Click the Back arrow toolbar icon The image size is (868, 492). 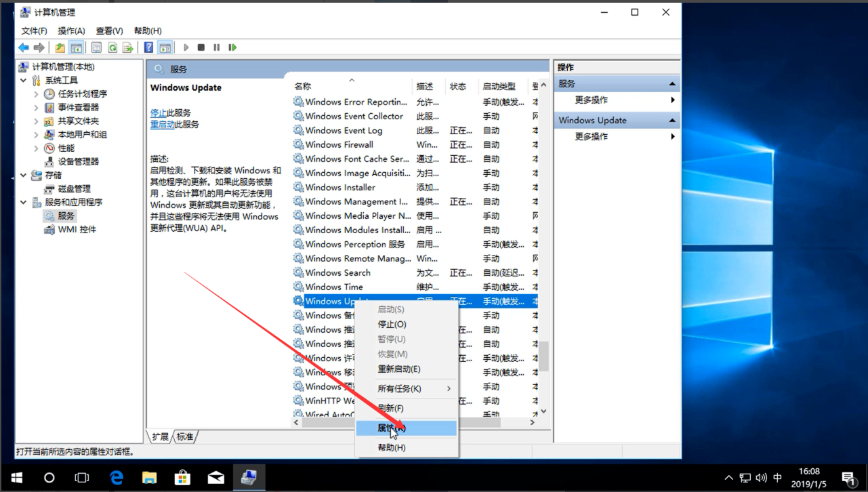pos(24,47)
